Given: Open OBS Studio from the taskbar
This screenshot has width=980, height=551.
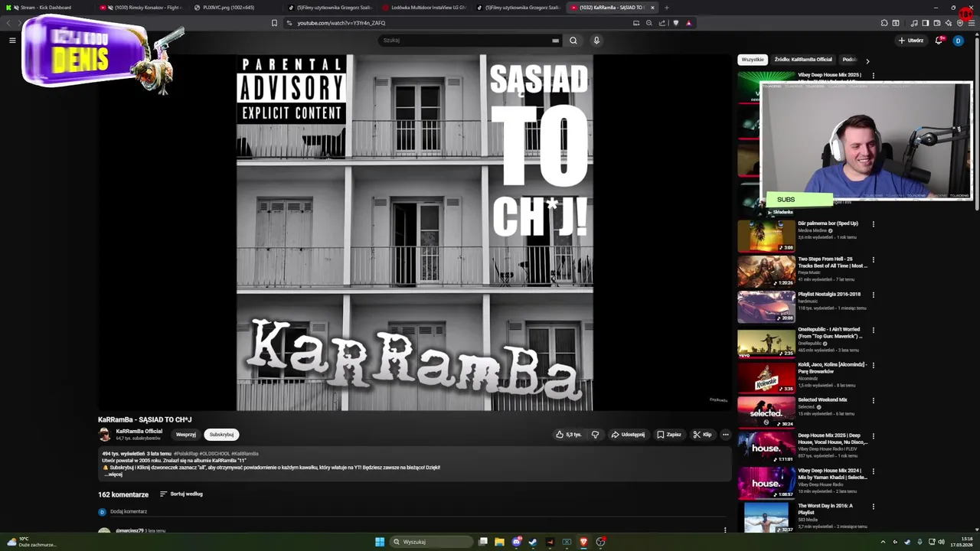Looking at the screenshot, I should 601,542.
